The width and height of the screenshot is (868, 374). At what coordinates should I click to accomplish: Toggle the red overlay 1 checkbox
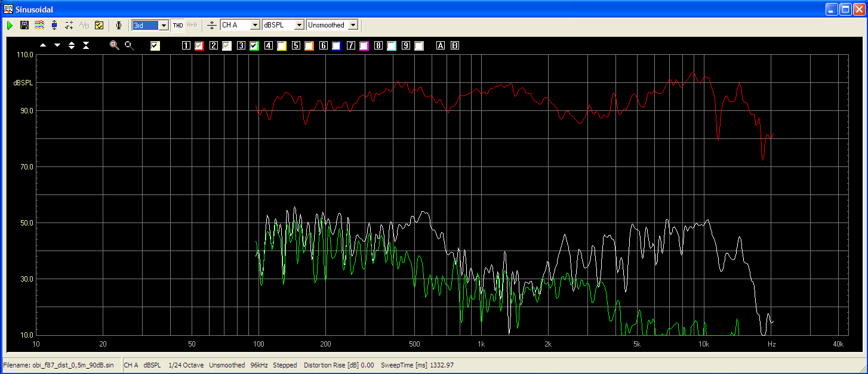pos(199,46)
